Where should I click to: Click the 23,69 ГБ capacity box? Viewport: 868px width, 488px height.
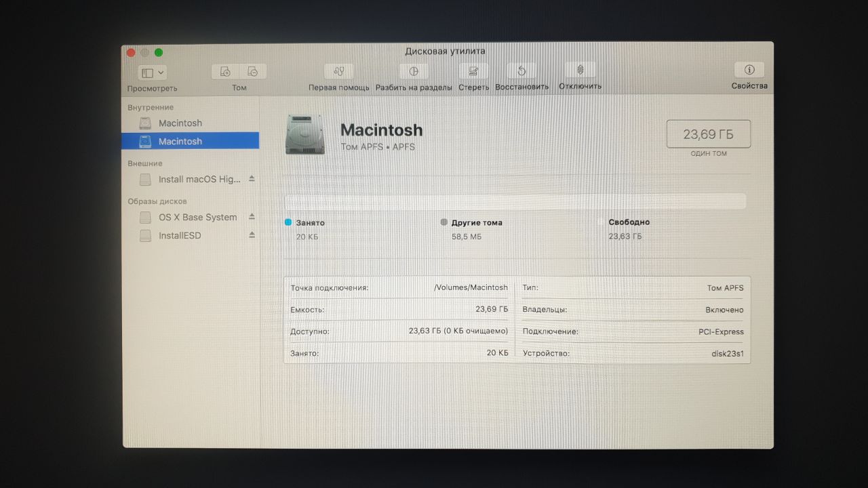[x=709, y=134]
